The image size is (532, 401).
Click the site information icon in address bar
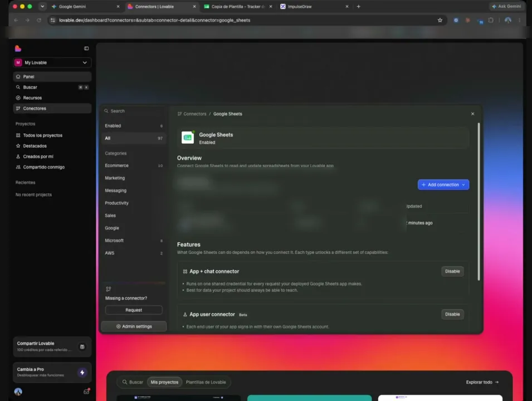coord(52,21)
